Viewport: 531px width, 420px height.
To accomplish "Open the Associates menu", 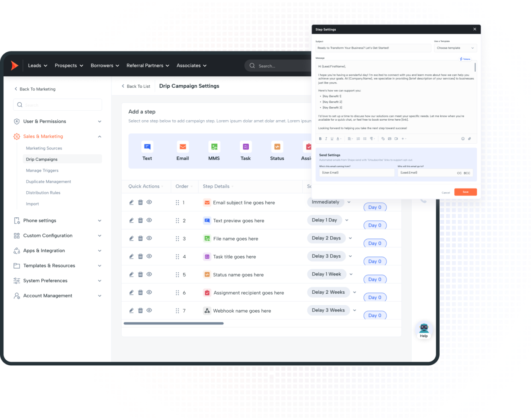I will click(x=192, y=66).
